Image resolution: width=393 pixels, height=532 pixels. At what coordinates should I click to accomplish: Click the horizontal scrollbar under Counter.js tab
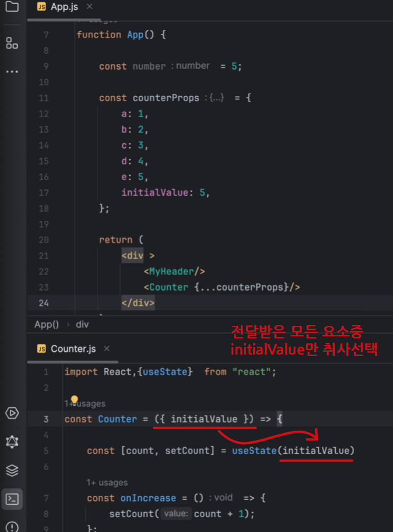(x=73, y=362)
